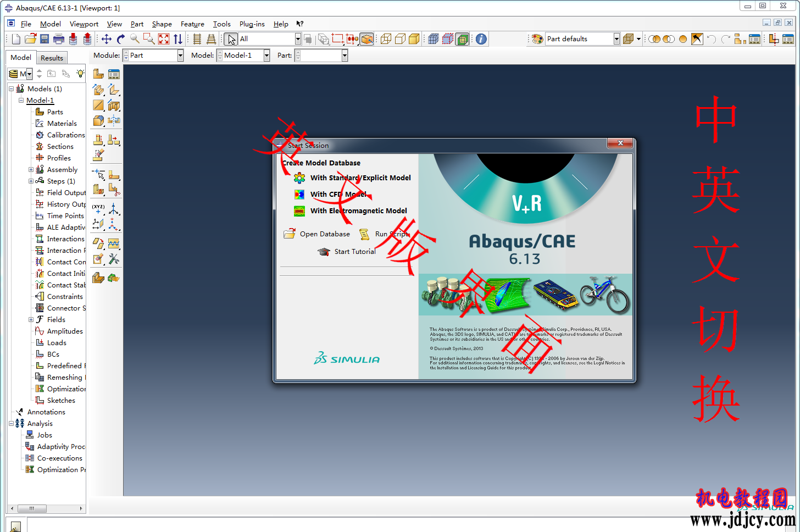The width and height of the screenshot is (800, 532).
Task: Click the With Electromagnetic Model icon
Action: pyautogui.click(x=299, y=210)
